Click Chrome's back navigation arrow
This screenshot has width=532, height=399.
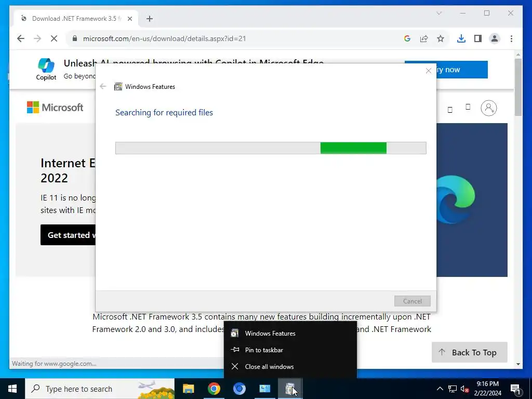click(x=21, y=38)
